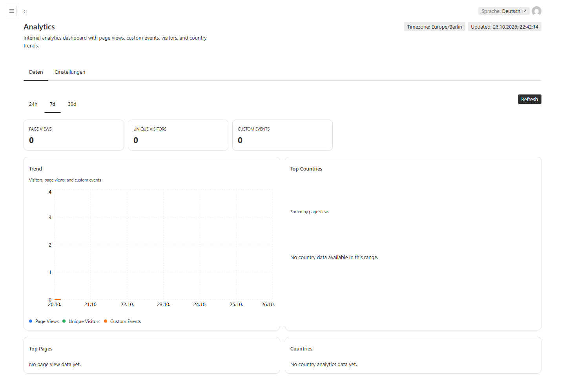565x392 pixels.
Task: Click the Updated timestamp badge
Action: click(x=505, y=27)
